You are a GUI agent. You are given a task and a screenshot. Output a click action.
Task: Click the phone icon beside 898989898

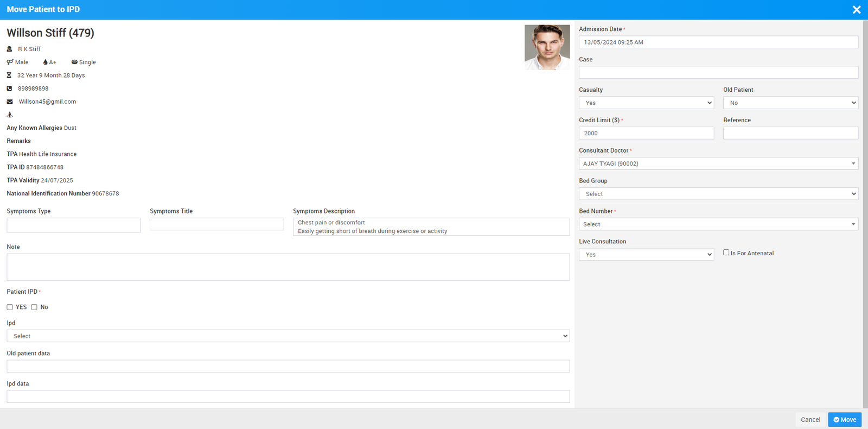point(9,89)
